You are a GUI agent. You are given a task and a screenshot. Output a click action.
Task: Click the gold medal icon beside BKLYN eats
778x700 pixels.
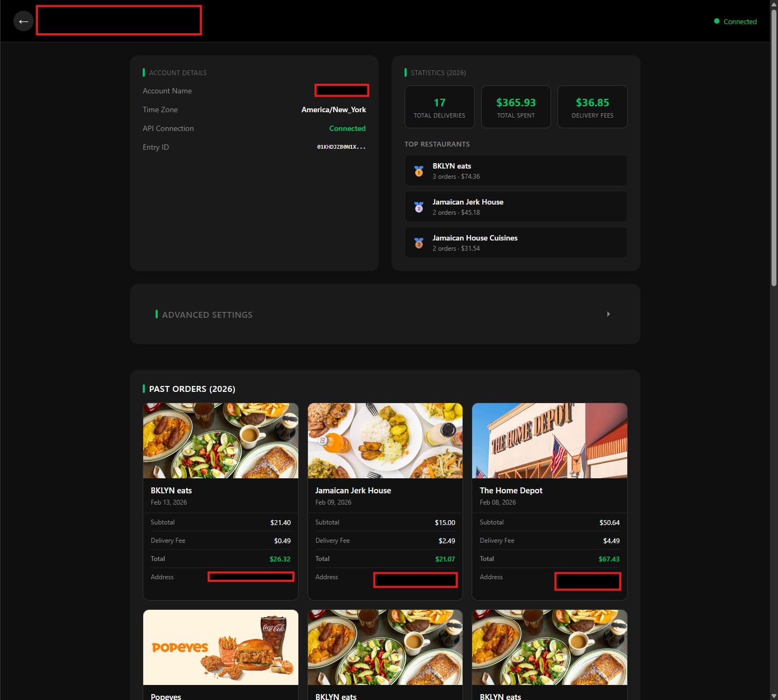(419, 171)
